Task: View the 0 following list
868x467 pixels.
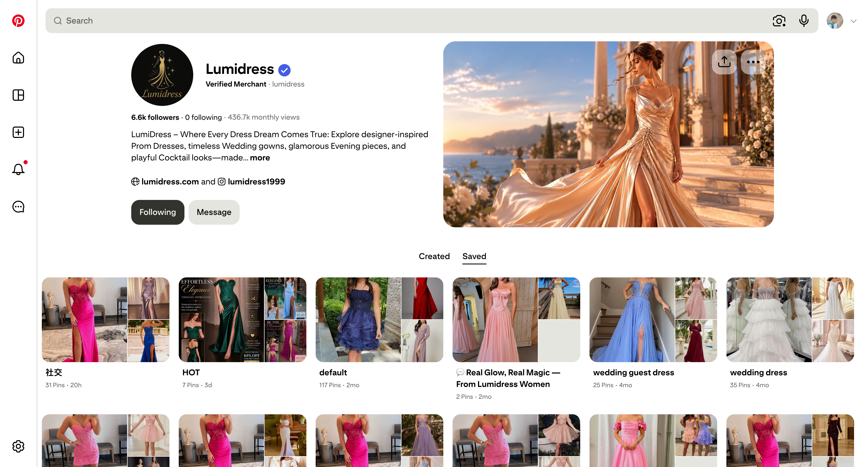Action: pyautogui.click(x=204, y=117)
